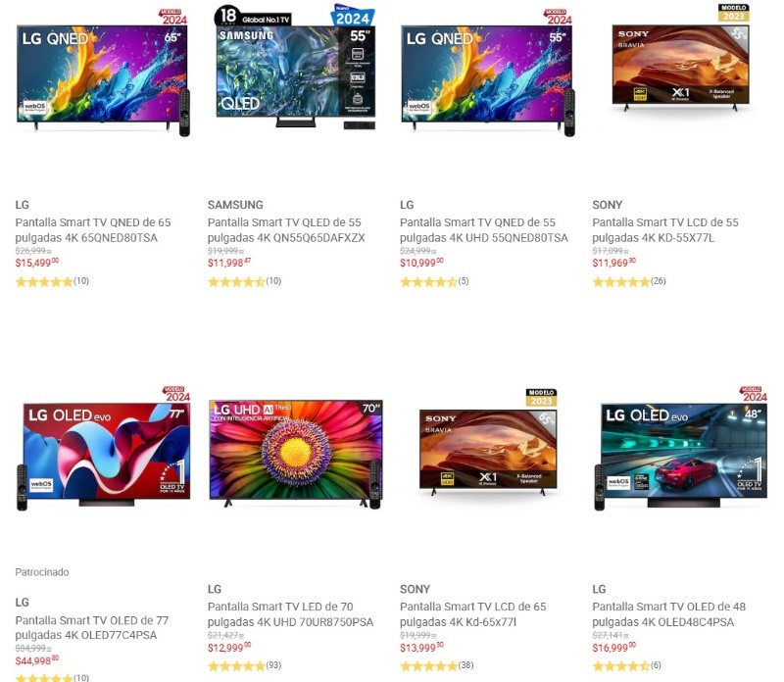Open the LG QNED 55-inch TV image

(x=488, y=73)
